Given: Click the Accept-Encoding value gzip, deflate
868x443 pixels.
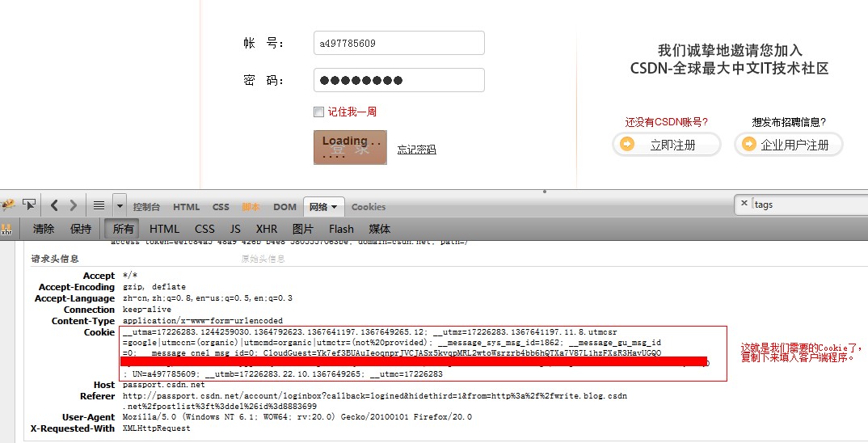Looking at the screenshot, I should pyautogui.click(x=154, y=287).
